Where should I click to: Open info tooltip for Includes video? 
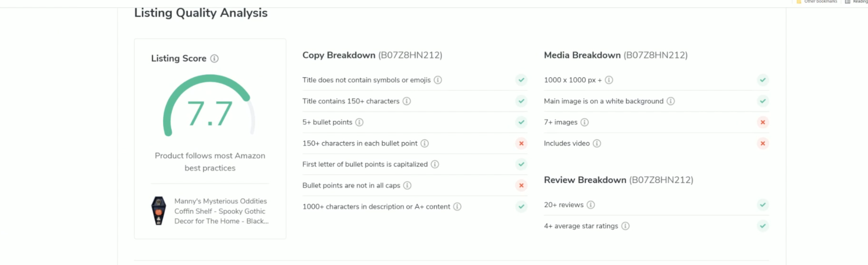tap(597, 143)
